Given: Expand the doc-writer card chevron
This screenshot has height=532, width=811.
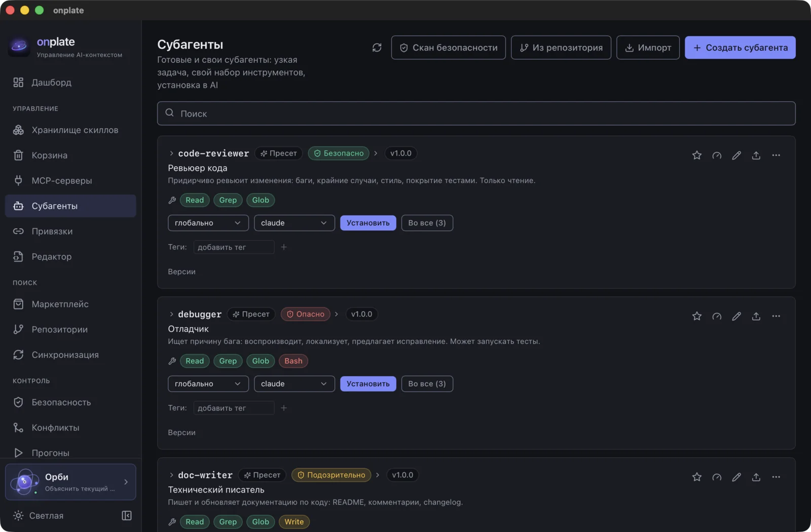Looking at the screenshot, I should coord(171,475).
